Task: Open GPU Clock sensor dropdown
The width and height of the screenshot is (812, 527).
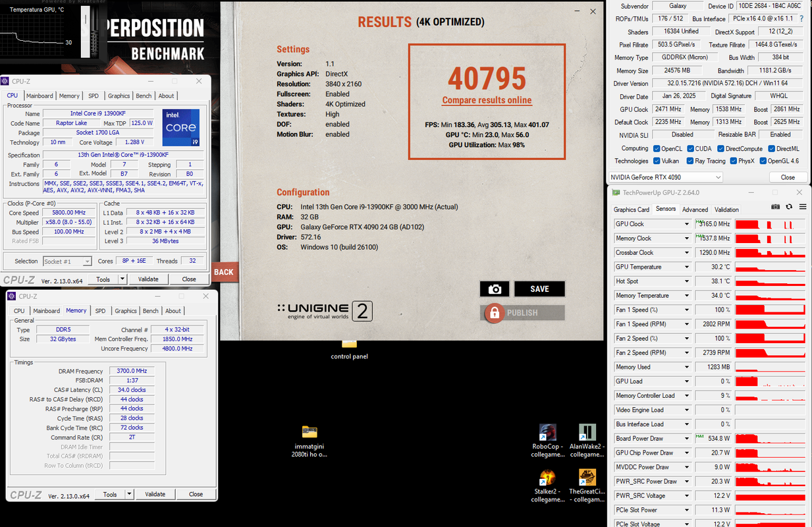Action: pos(687,224)
